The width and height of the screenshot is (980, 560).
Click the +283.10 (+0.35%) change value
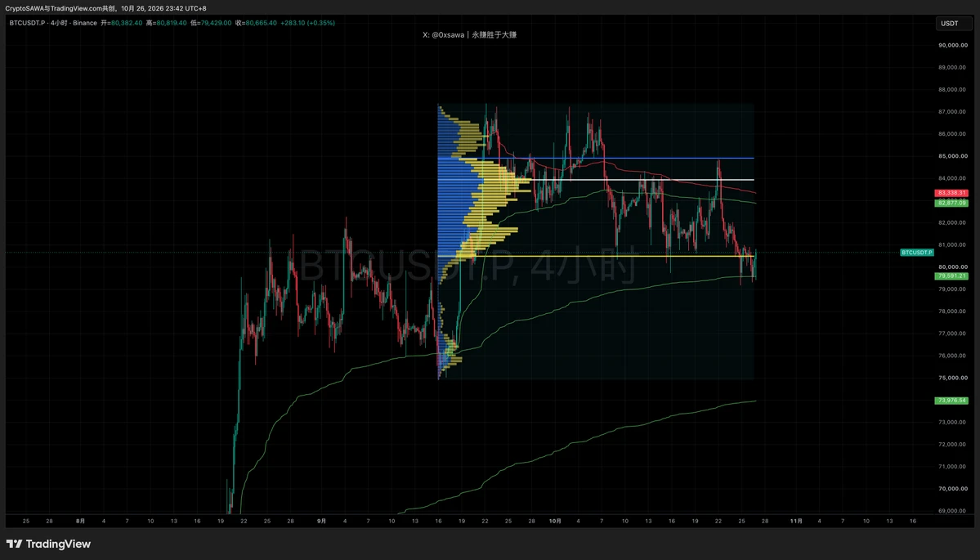(307, 23)
